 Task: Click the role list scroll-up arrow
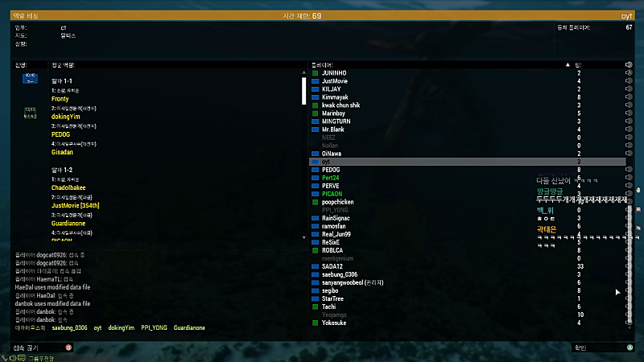click(x=304, y=72)
